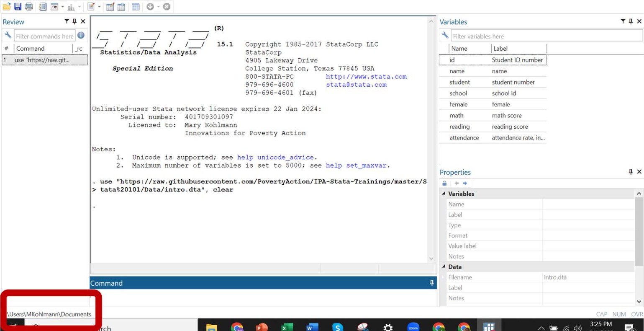Click the _rc column header in Review
Viewport: 644px width, 331px height.
tap(80, 49)
